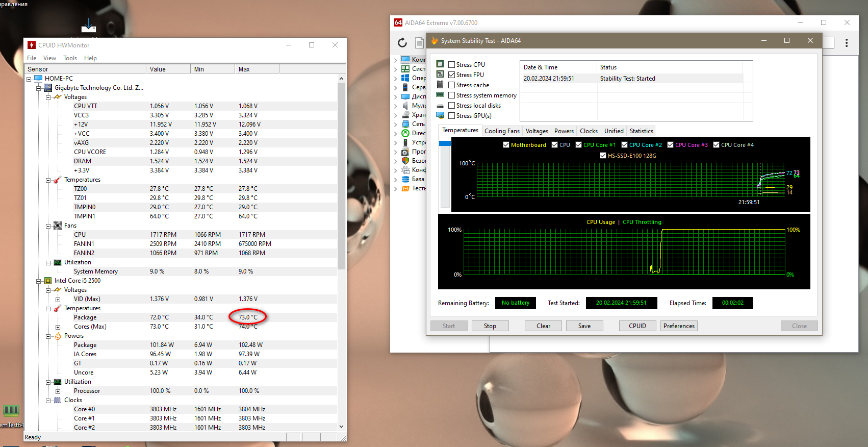Expand the Cores (Max) row in HWMonitor
The width and height of the screenshot is (868, 447).
click(58, 327)
